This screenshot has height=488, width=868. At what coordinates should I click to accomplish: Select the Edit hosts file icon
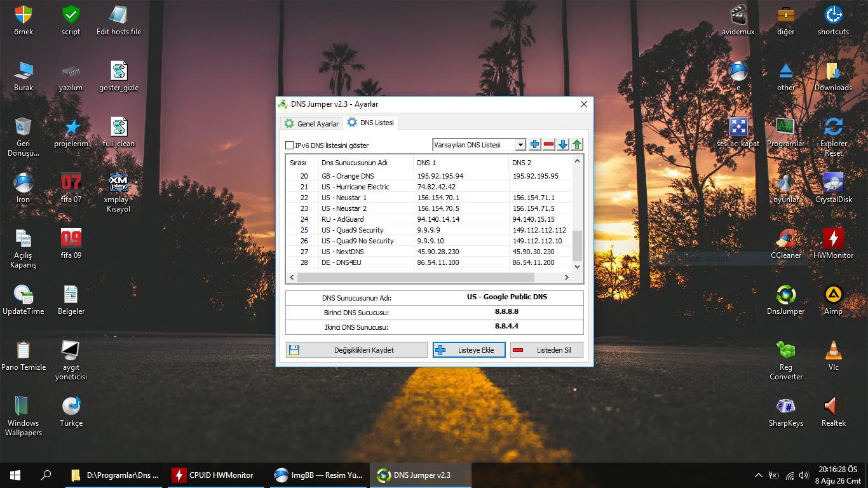119,20
